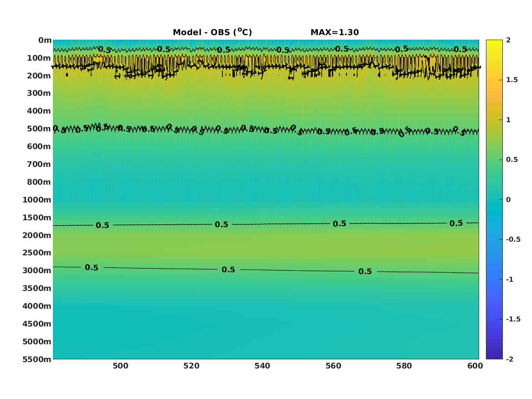Click the plot title "Model - OBS (°C)"
Viewport: 532px width, 399px height.
(212, 32)
